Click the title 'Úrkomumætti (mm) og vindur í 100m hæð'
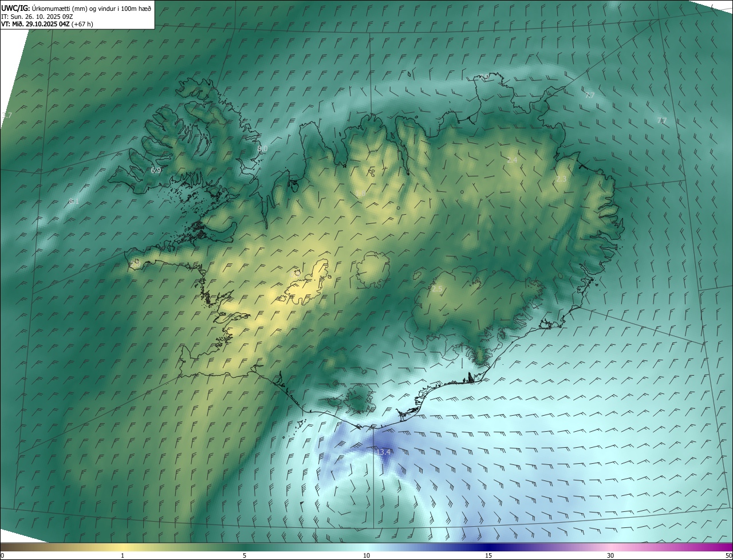 [91, 8]
